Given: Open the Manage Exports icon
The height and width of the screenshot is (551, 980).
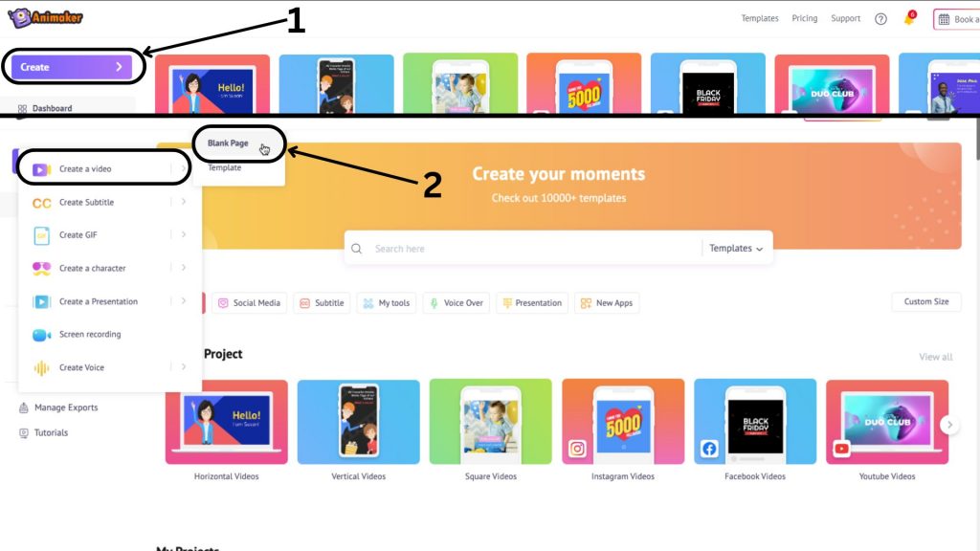Looking at the screenshot, I should click(24, 408).
